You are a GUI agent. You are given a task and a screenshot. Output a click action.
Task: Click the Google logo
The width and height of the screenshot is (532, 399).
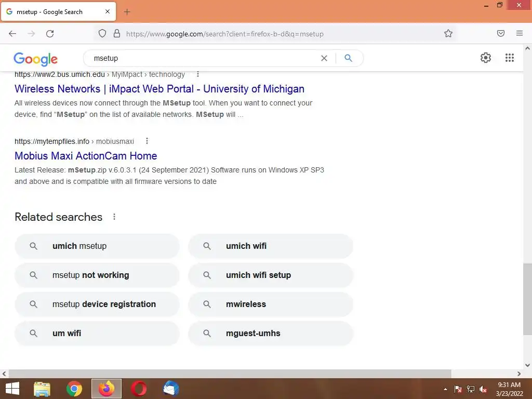(36, 59)
